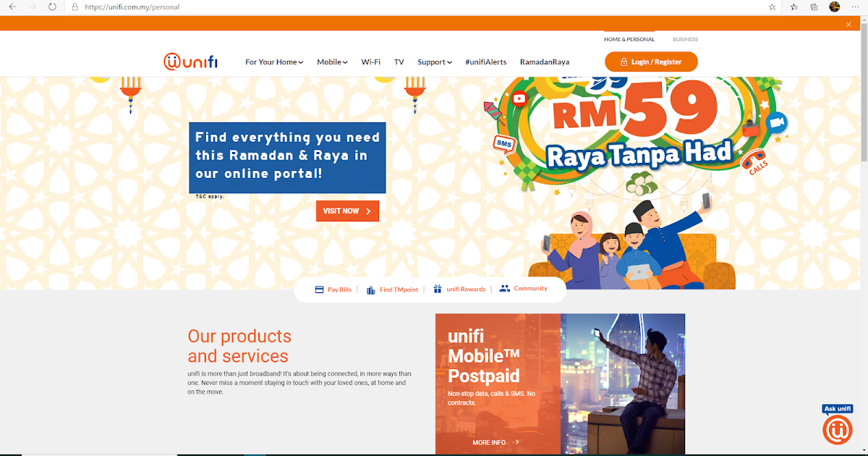
Task: Add page to favorites star icon
Action: (x=773, y=7)
